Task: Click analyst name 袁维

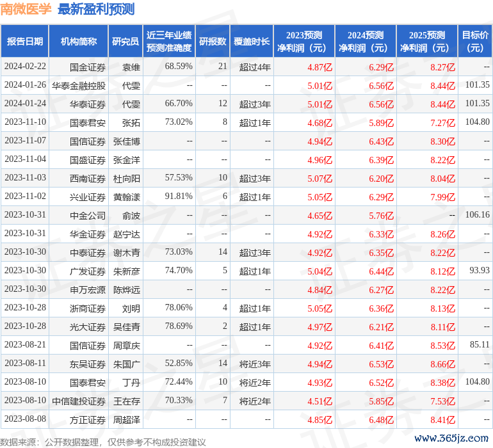Action: click(131, 67)
